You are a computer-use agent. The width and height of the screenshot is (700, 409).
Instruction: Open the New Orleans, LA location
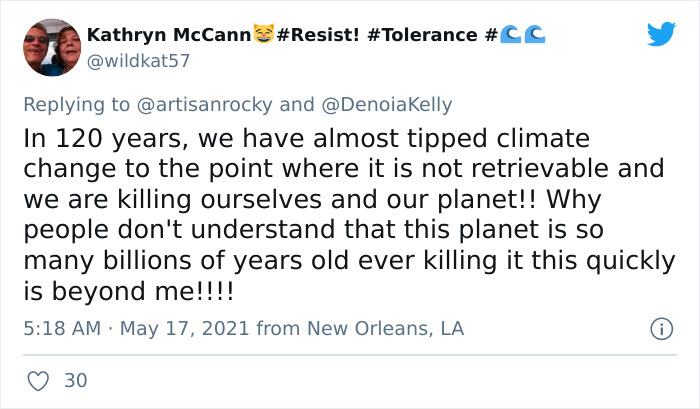(386, 328)
